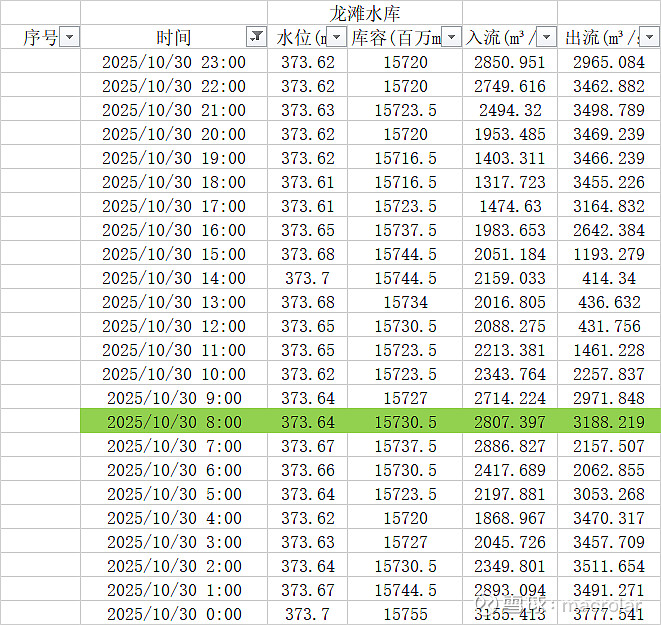The height and width of the screenshot is (625, 661).
Task: Select outflow value 3455.226
Action: point(609,182)
